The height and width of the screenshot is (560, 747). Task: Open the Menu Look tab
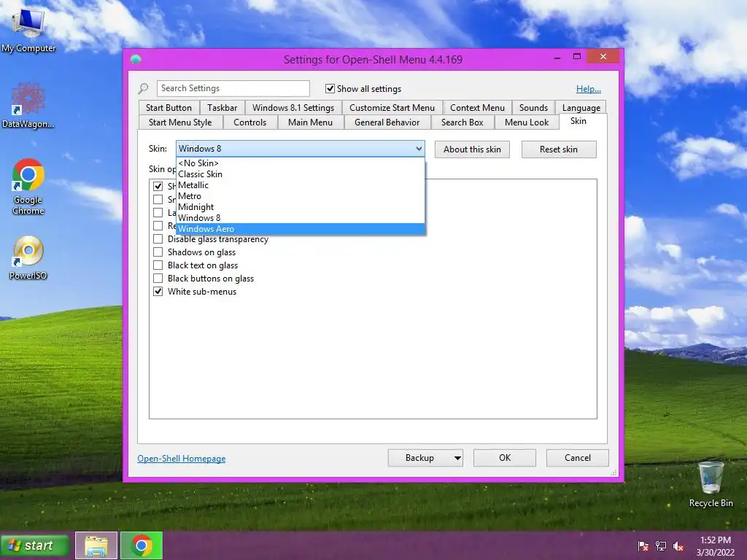tap(527, 122)
